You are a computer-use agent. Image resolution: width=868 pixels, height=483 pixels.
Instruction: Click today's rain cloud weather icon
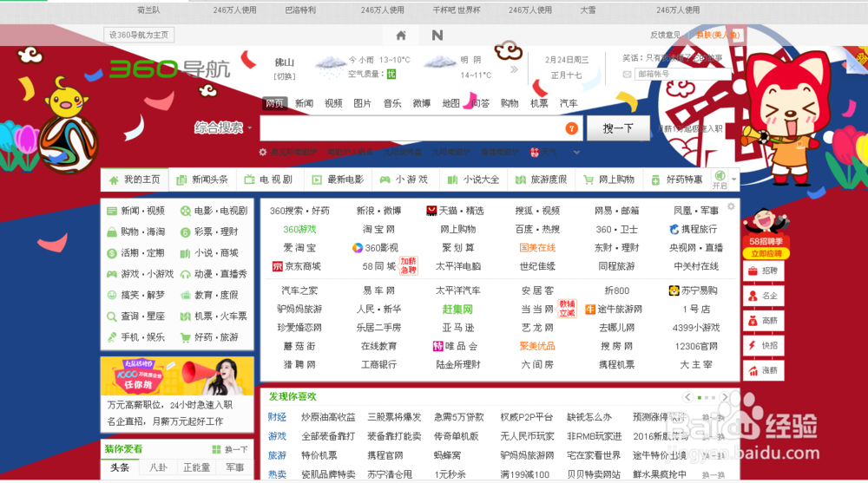pos(330,67)
